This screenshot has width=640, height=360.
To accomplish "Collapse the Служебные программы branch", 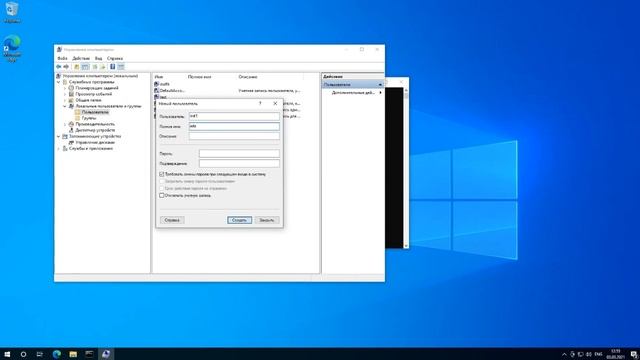I will (x=58, y=82).
